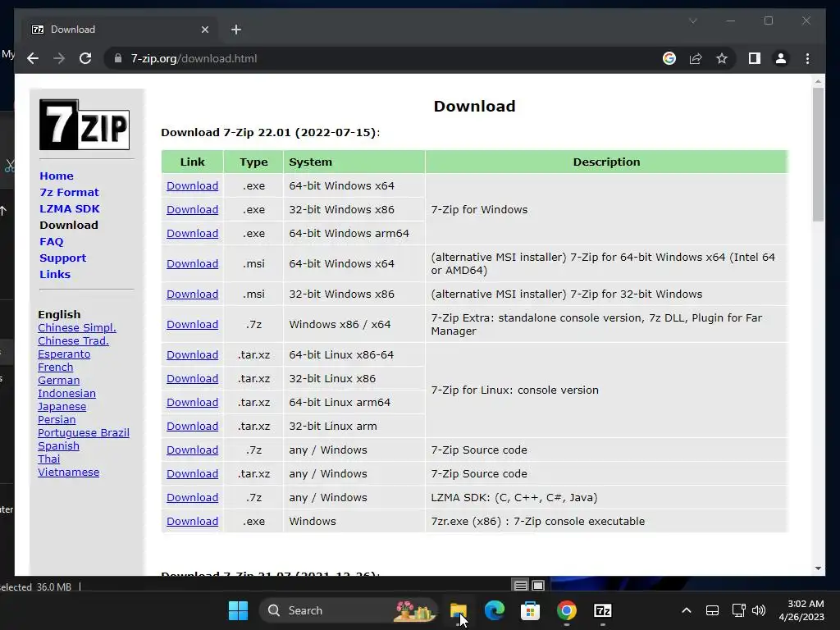Download .tar.xz for 64-bit Linux x86-64

[x=192, y=354]
